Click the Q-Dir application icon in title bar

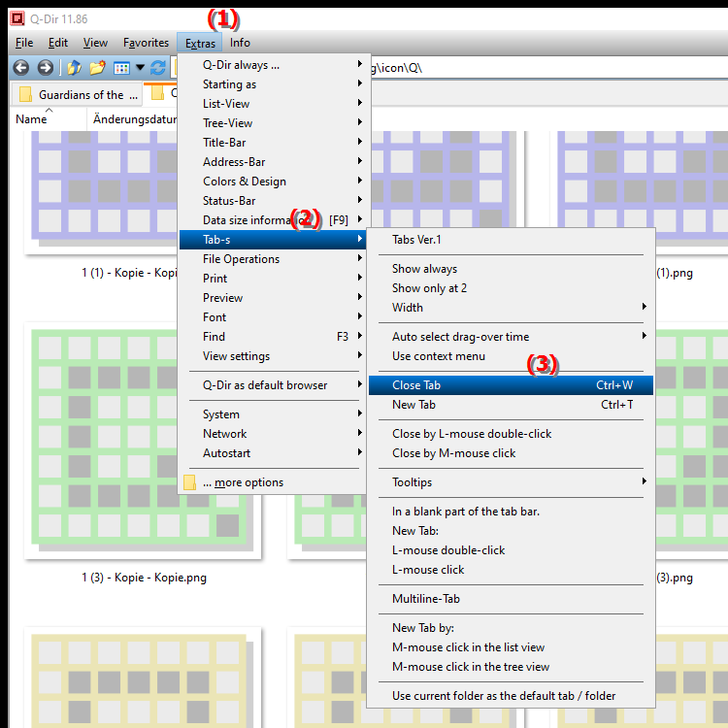point(17,18)
